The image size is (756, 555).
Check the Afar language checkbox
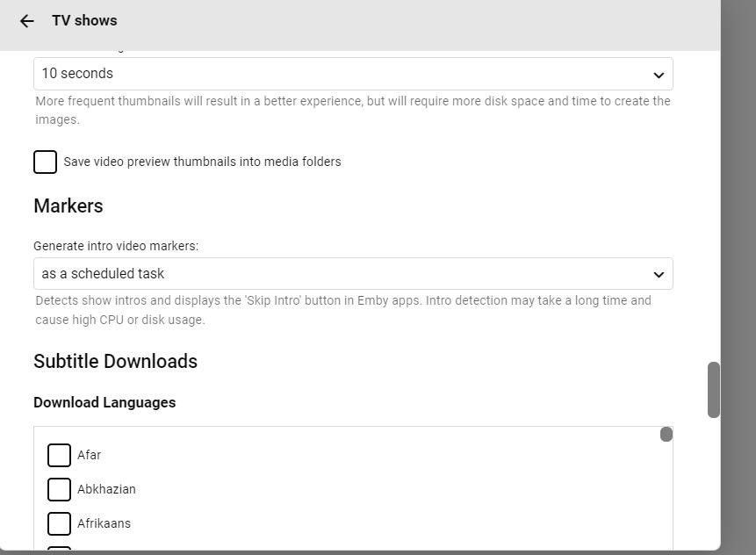coord(59,455)
